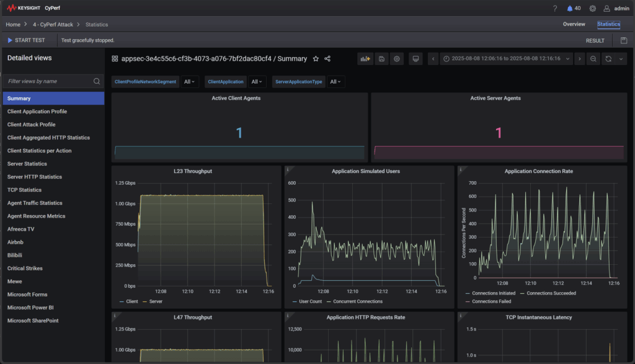Open the Application Connection Rate panel title menu
This screenshot has height=364, width=635.
[x=539, y=171]
